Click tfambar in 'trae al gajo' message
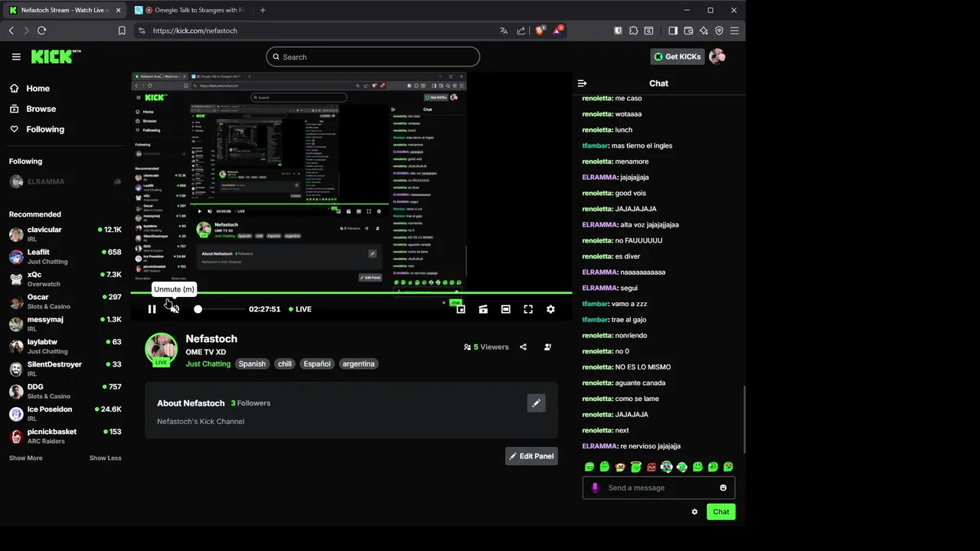Viewport: 980px width, 551px height. coord(595,320)
